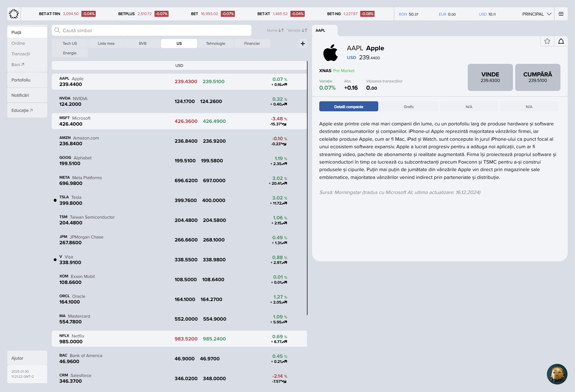Select the NFLX Netflix row

[x=179, y=339]
